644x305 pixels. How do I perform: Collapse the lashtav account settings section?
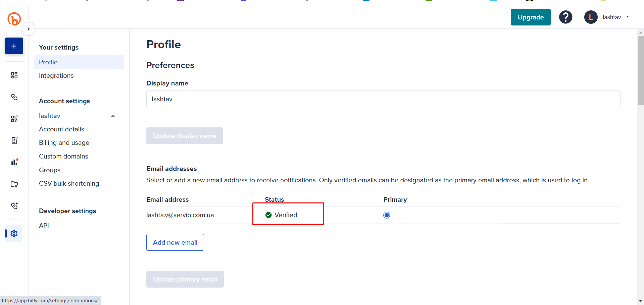(113, 116)
